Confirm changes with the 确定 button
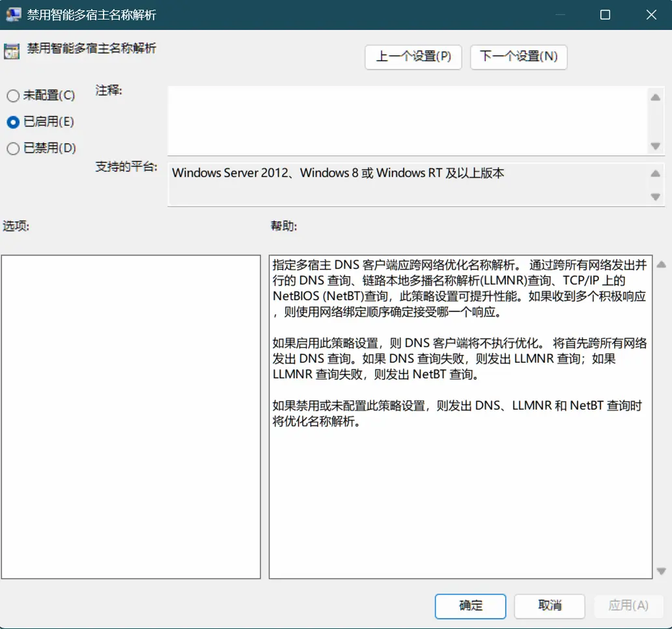Screen dimensions: 672x629 (x=470, y=606)
